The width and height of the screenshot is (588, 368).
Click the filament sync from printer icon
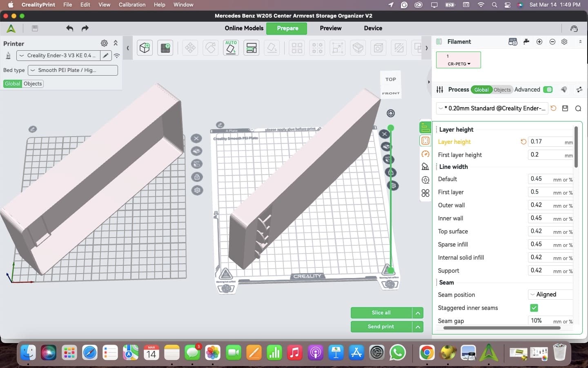click(x=513, y=42)
